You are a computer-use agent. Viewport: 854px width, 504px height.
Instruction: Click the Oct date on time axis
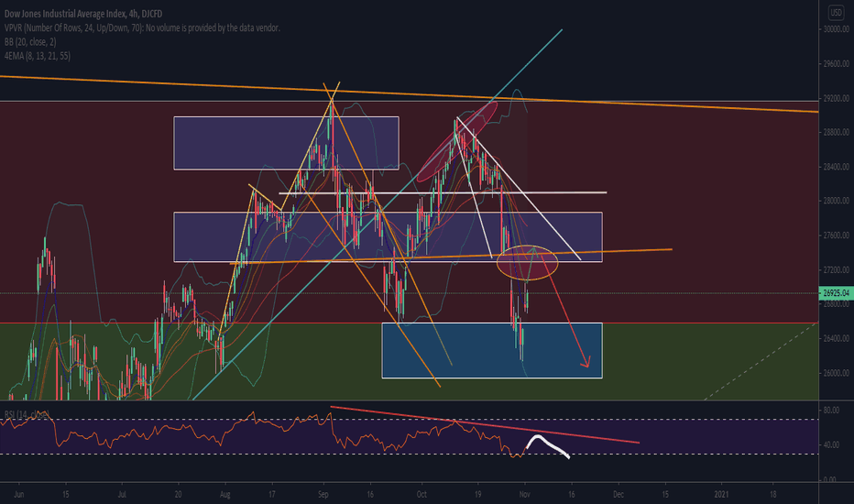point(422,495)
